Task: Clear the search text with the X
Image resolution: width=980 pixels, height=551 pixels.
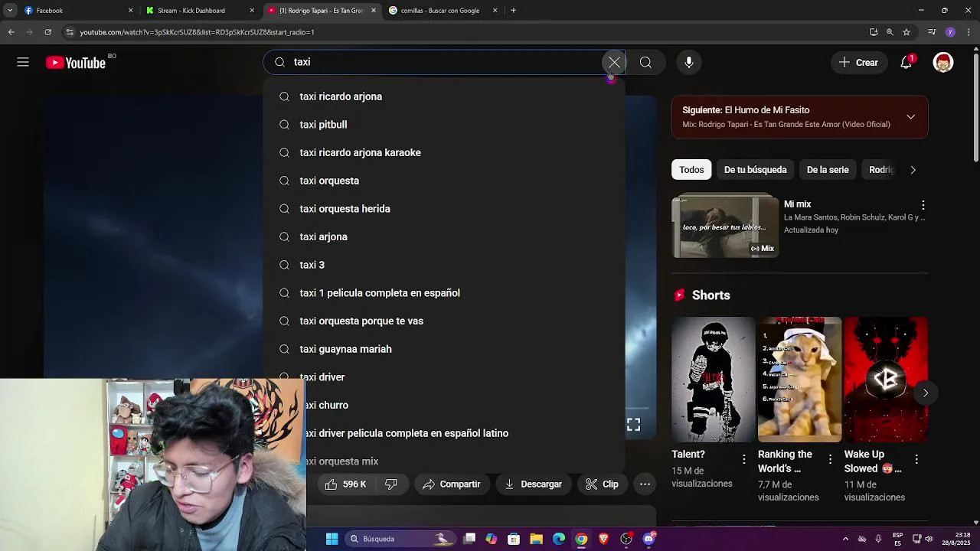Action: point(614,62)
